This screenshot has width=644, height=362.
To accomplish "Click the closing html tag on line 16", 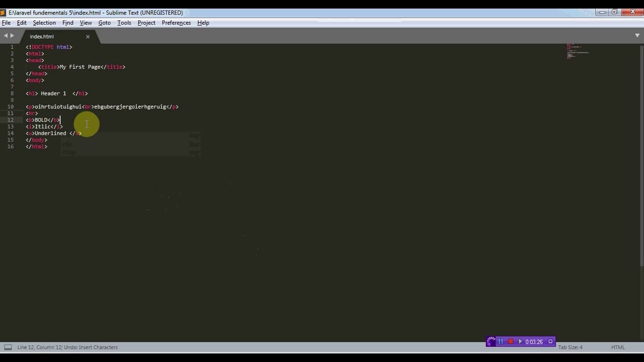I will click(36, 146).
